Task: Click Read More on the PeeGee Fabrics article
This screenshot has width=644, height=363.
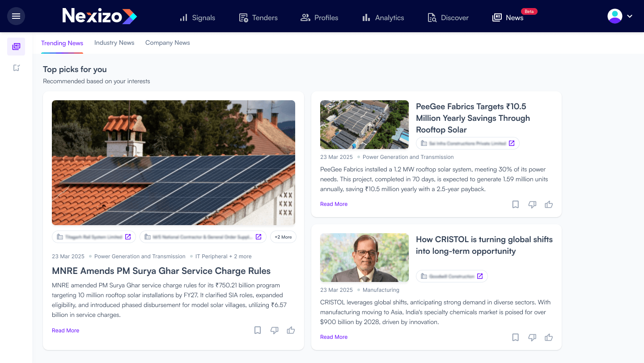Action: [x=334, y=204]
